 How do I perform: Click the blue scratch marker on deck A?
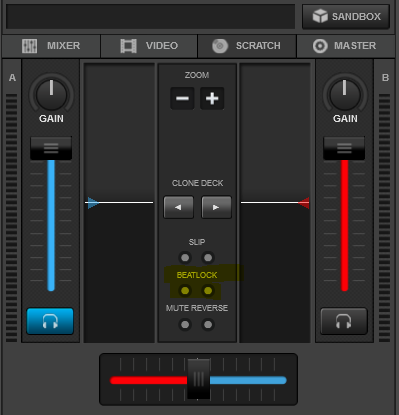click(93, 203)
